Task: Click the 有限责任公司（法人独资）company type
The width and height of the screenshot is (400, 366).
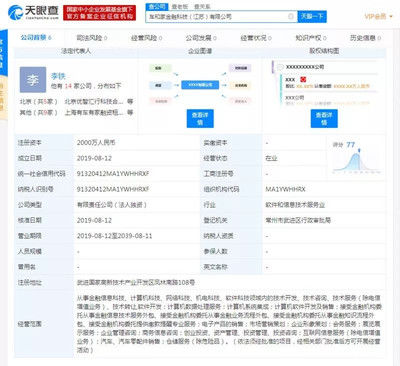Action: [x=112, y=205]
